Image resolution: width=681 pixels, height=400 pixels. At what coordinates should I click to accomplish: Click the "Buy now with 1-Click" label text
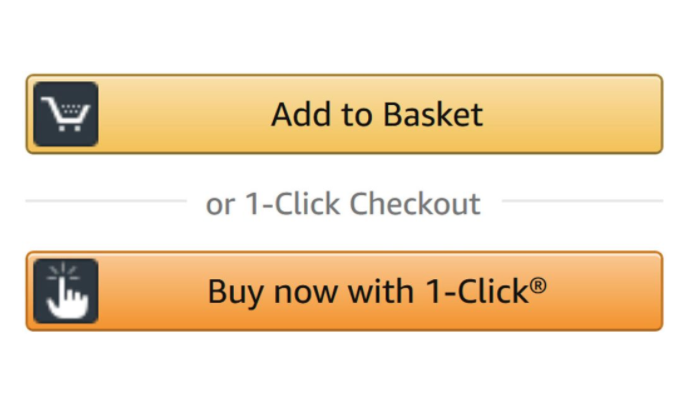tap(367, 291)
